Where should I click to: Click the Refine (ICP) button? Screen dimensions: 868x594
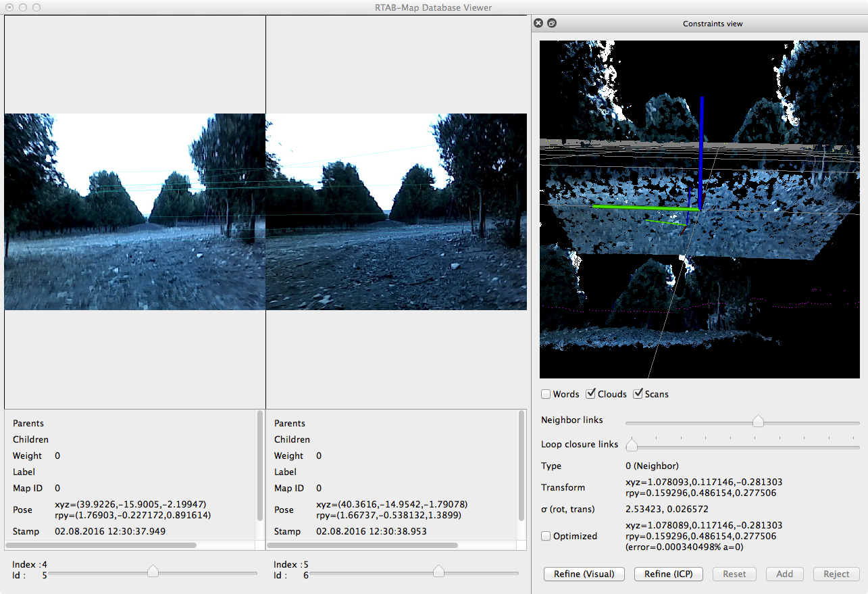click(x=668, y=574)
